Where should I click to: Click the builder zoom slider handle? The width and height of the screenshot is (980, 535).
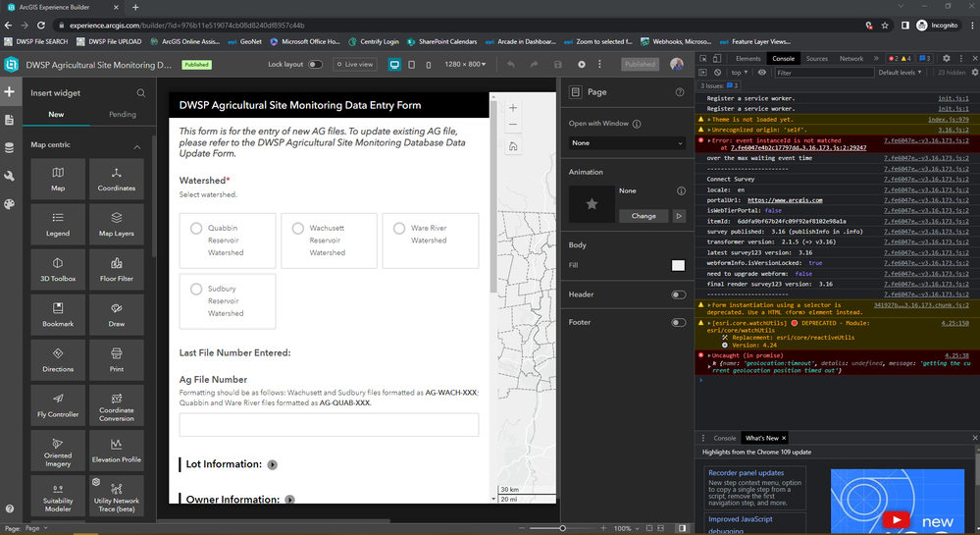click(562, 528)
